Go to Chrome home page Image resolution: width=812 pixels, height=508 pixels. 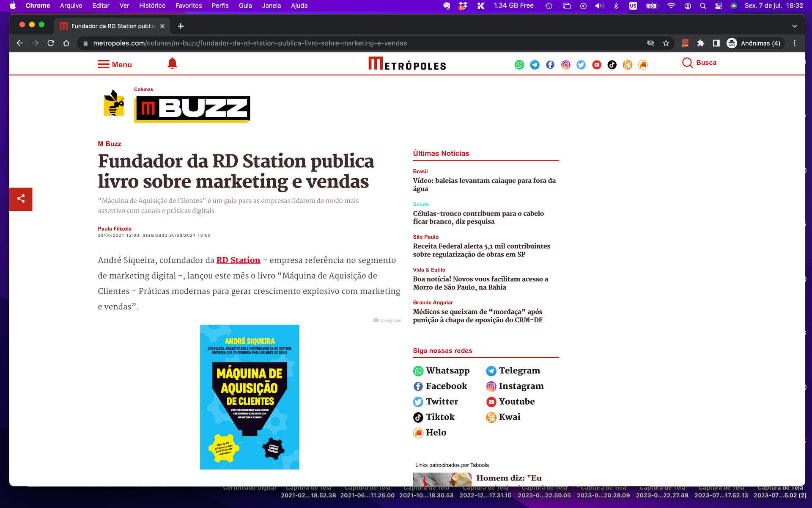pos(66,43)
